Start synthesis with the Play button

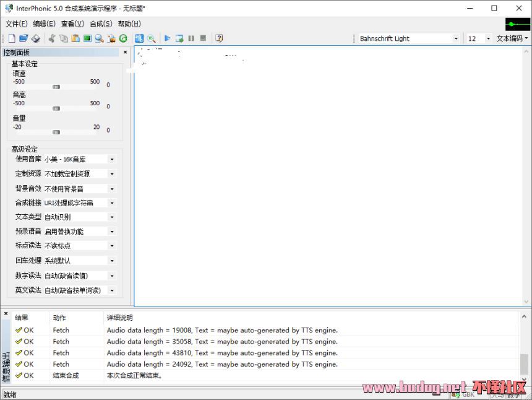click(167, 38)
